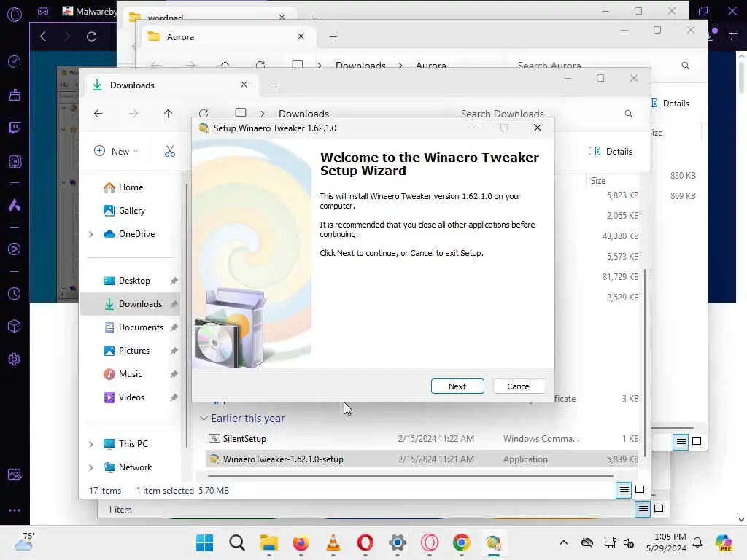Open the GX Control speedometer icon
747x560 pixels.
point(15,61)
